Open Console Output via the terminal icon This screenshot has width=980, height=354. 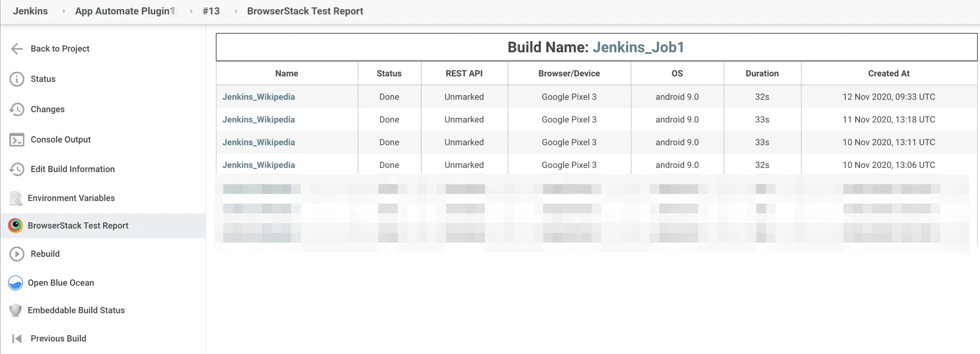tap(16, 140)
